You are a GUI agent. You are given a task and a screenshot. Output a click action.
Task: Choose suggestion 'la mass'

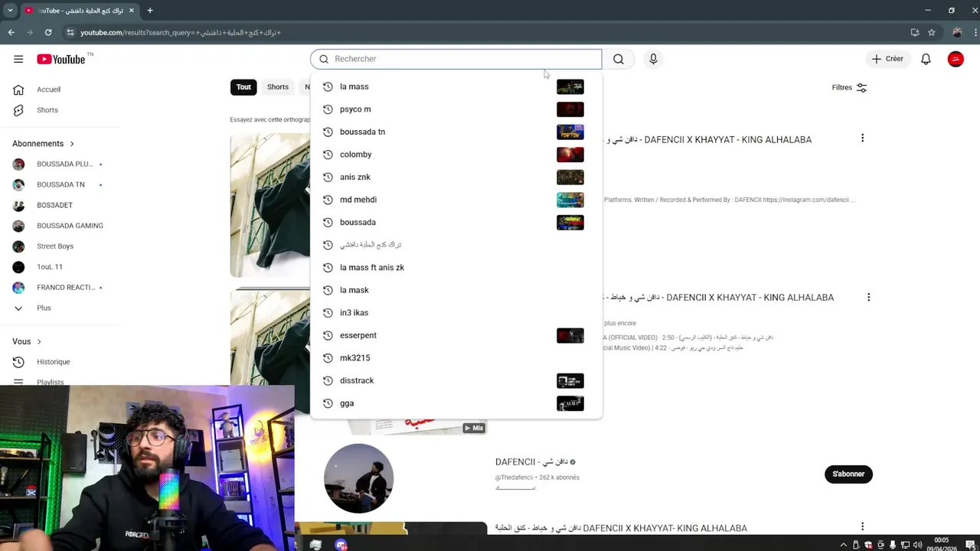(456, 86)
